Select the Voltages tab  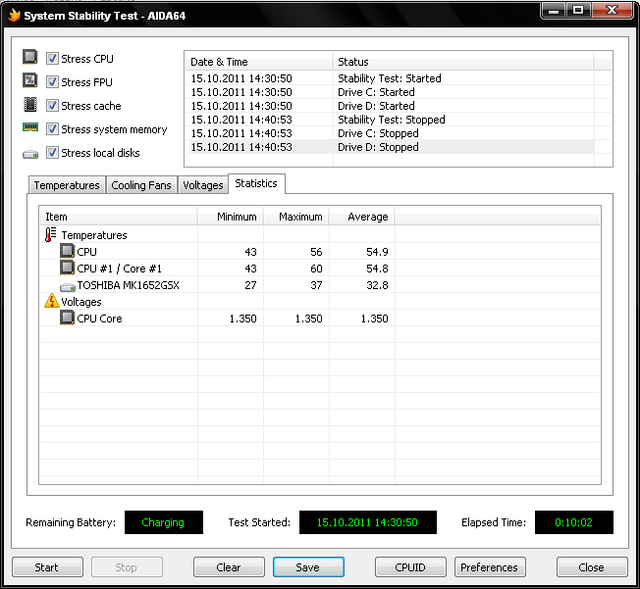pos(203,185)
